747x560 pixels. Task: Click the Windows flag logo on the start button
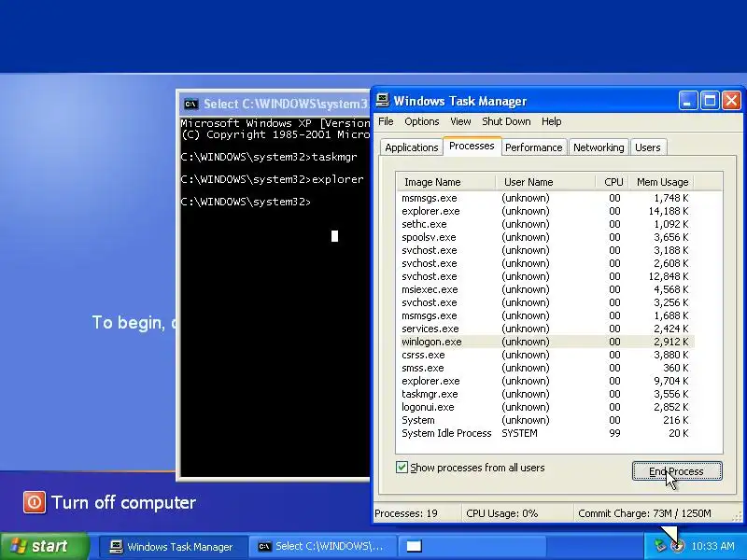18,546
